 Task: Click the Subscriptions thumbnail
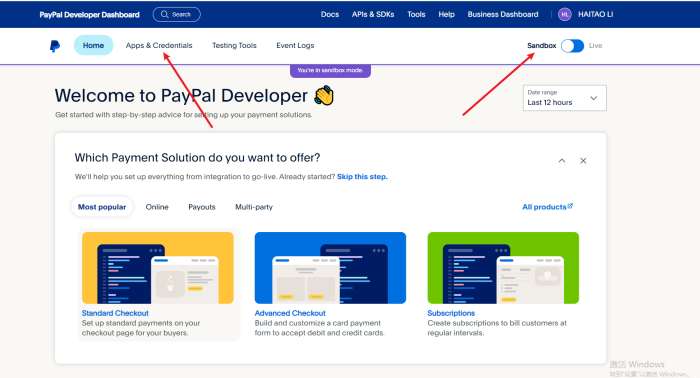pyautogui.click(x=503, y=268)
